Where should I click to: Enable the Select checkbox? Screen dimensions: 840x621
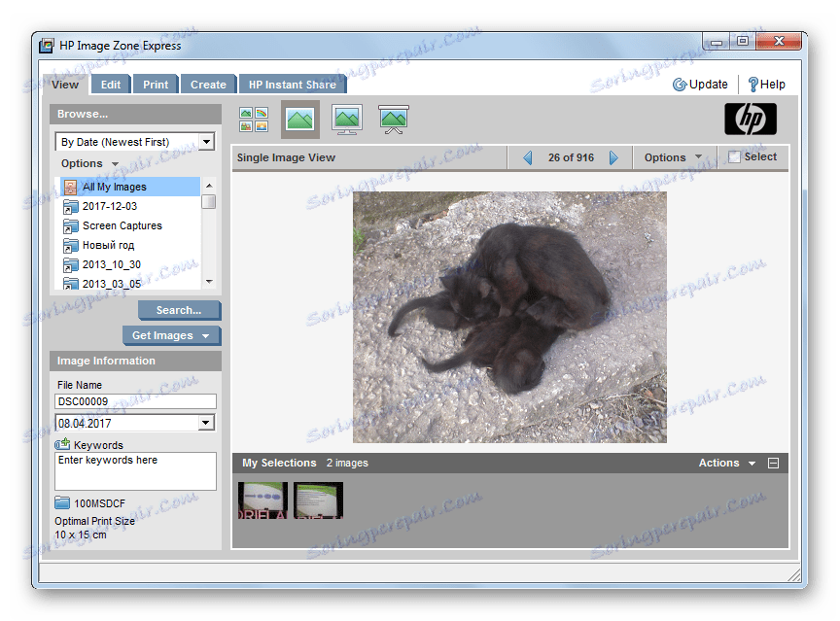736,156
